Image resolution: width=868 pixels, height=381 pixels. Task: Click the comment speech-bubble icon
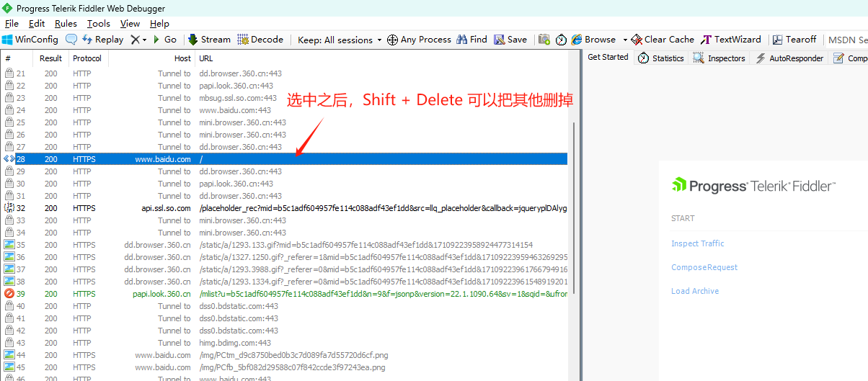click(x=71, y=40)
